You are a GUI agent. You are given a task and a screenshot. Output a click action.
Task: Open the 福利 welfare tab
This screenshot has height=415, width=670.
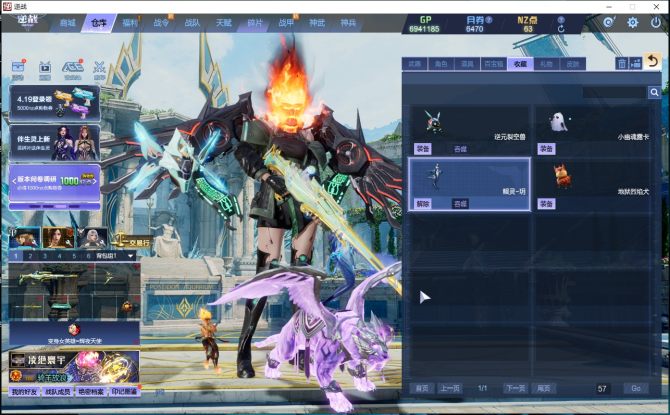(130, 23)
